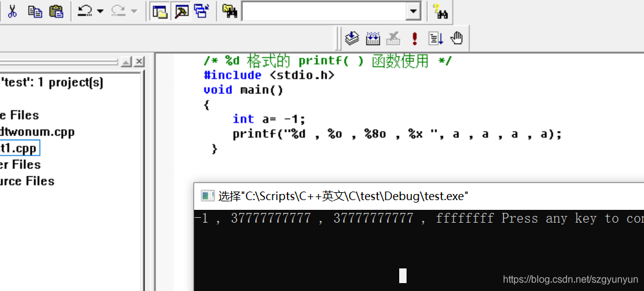Click the Paste clipboard icon
Screen dimensions: 644x291
(x=56, y=11)
